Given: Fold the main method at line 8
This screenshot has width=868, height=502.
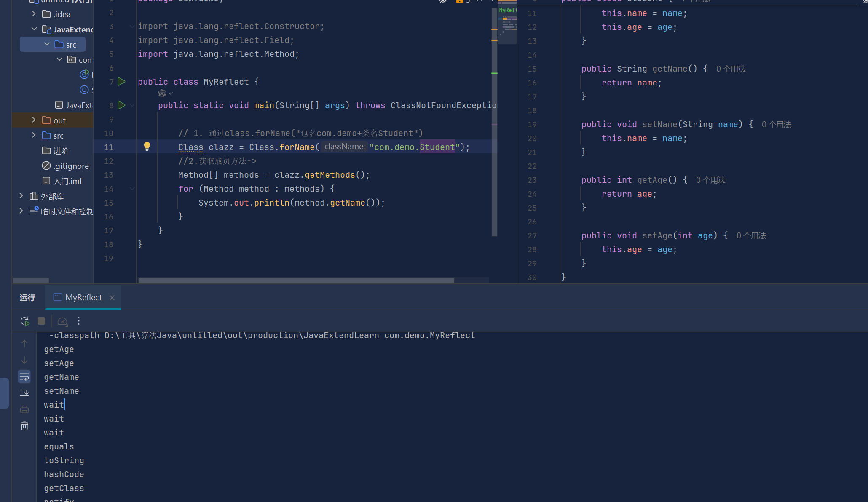Looking at the screenshot, I should pyautogui.click(x=132, y=105).
